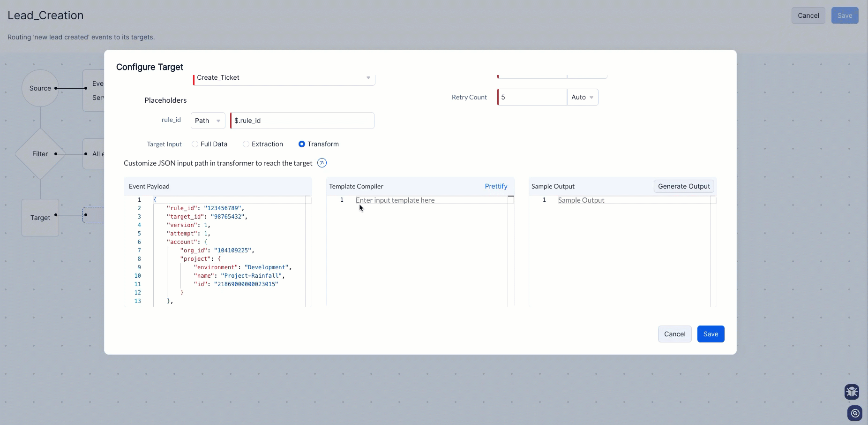Click into the Retry Count field

(532, 97)
